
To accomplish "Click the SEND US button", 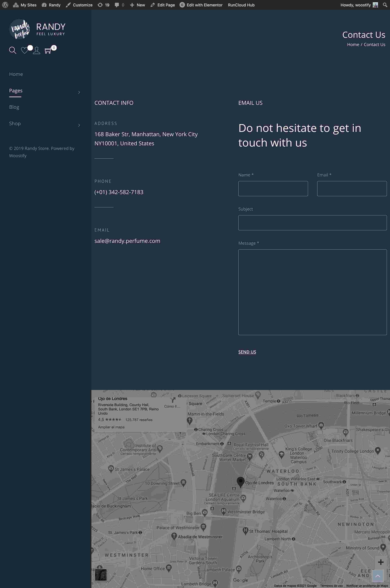I will [x=247, y=352].
